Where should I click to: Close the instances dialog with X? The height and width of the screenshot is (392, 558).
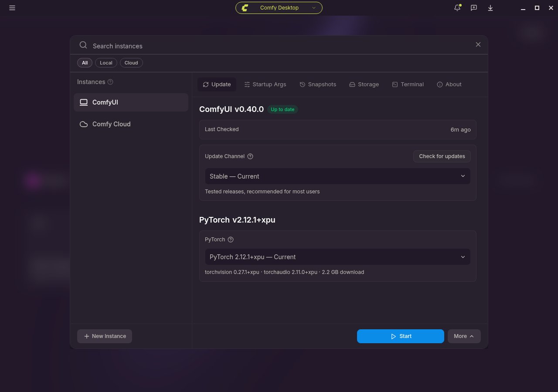tap(478, 44)
